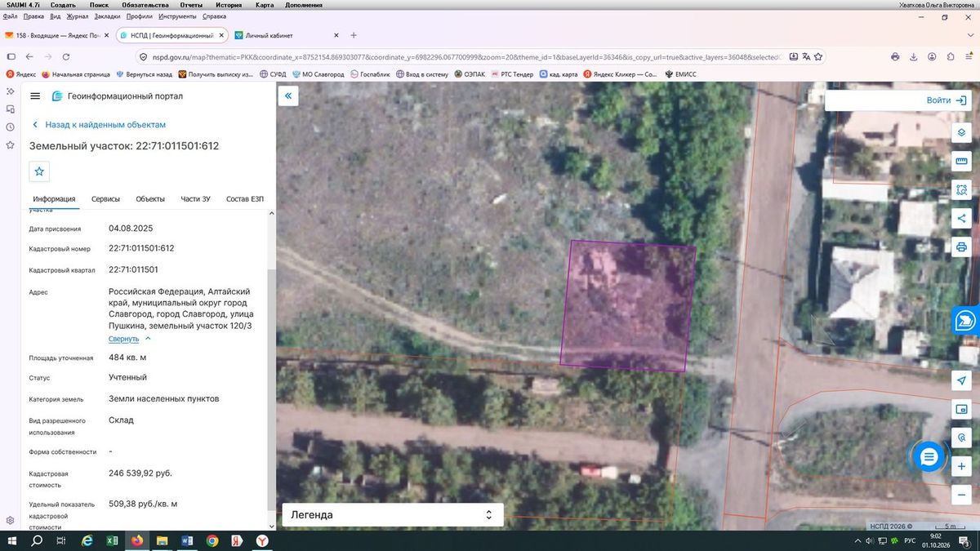Image resolution: width=980 pixels, height=551 pixels.
Task: Open the Windows Start menu
Action: tap(11, 540)
